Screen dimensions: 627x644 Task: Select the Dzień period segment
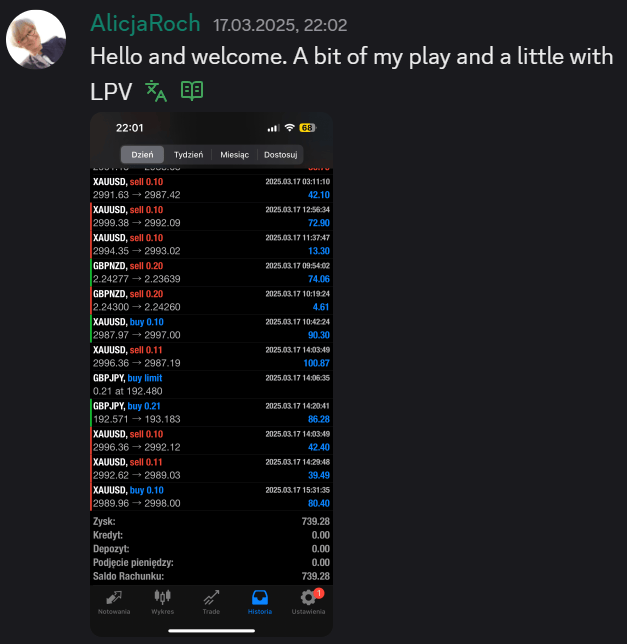[142, 155]
